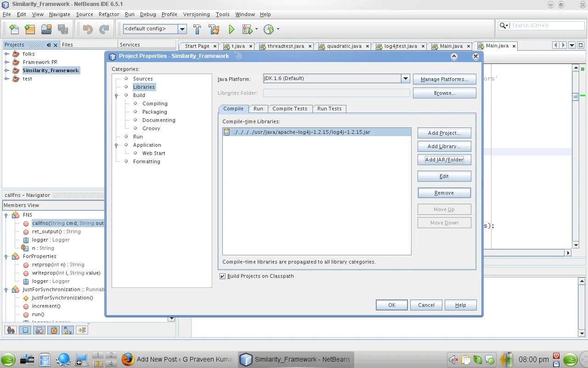Click the Add JAR/Folder button
The height and width of the screenshot is (368, 588).
[x=444, y=160]
